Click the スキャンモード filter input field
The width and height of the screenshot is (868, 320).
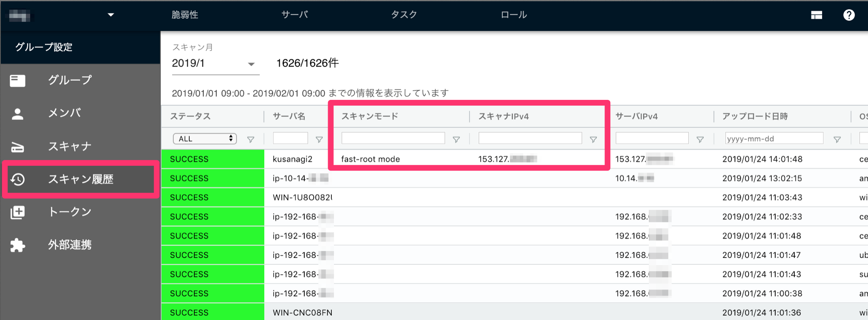tap(393, 138)
